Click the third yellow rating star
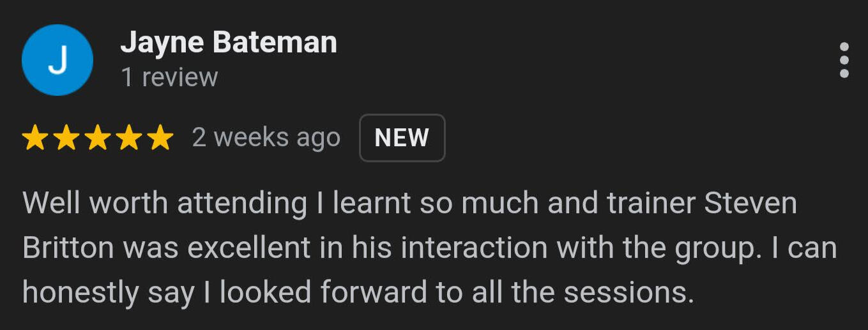 pyautogui.click(x=98, y=138)
